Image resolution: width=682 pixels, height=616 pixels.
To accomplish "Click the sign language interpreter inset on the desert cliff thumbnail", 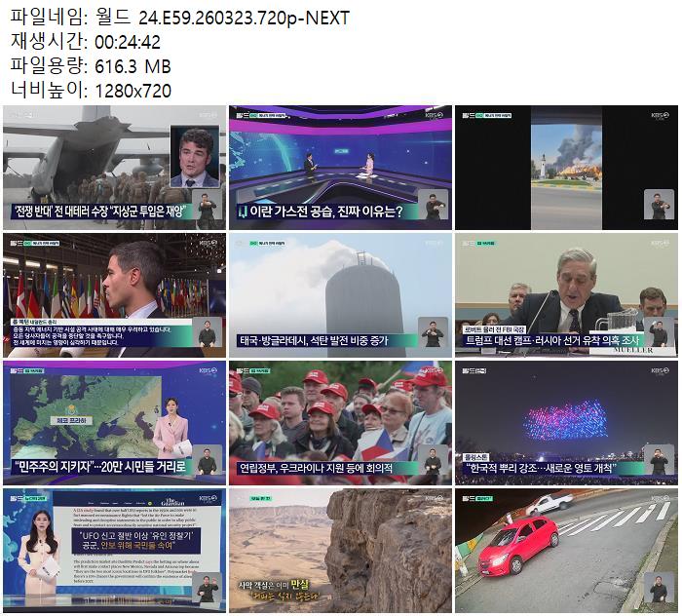I will 432,588.
